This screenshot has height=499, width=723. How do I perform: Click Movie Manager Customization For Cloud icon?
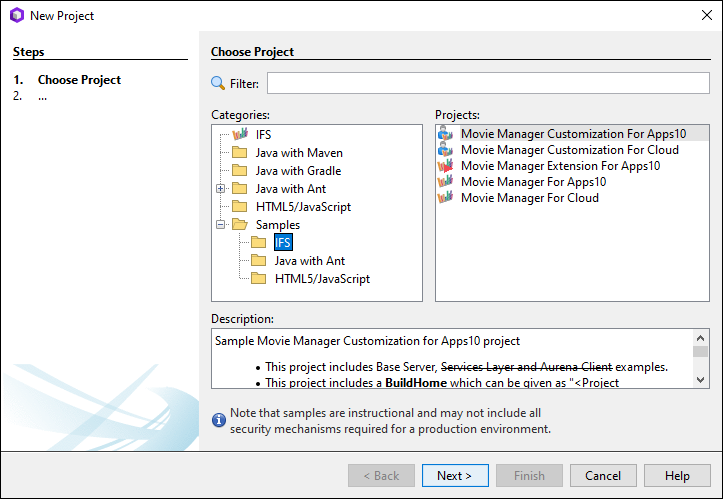point(446,150)
